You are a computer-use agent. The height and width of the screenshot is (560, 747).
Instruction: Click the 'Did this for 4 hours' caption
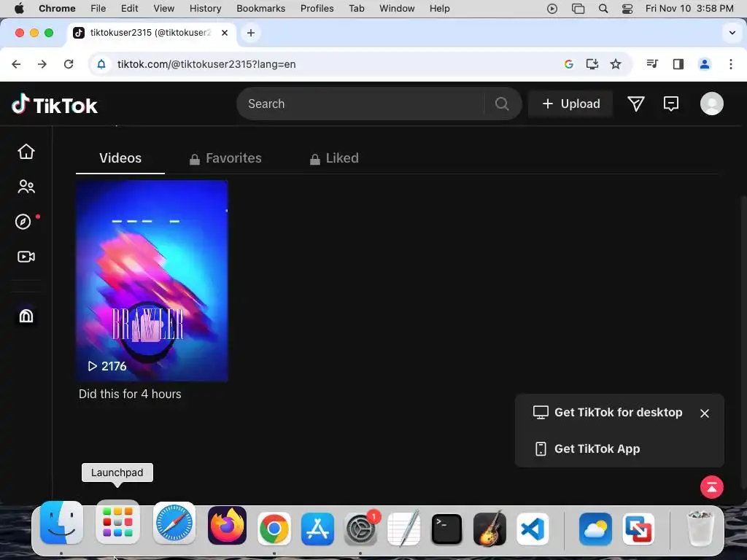point(130,394)
